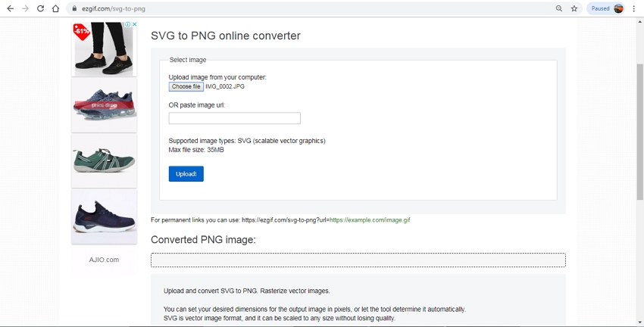Click the Paused profile button
This screenshot has width=644, height=327.
(x=607, y=8)
